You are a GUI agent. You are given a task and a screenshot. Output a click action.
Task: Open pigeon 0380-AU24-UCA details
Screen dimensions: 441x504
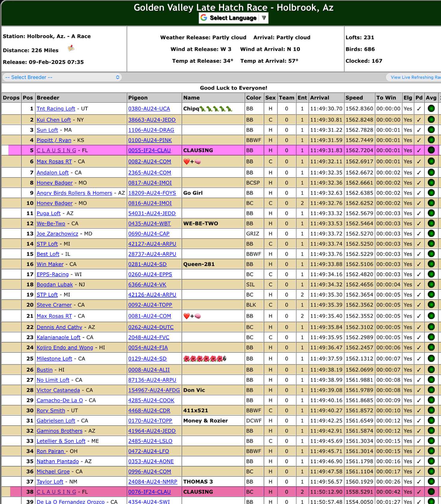[x=149, y=109]
